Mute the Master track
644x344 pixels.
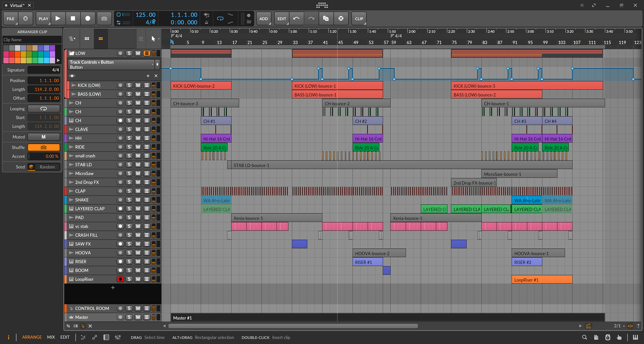(138, 317)
